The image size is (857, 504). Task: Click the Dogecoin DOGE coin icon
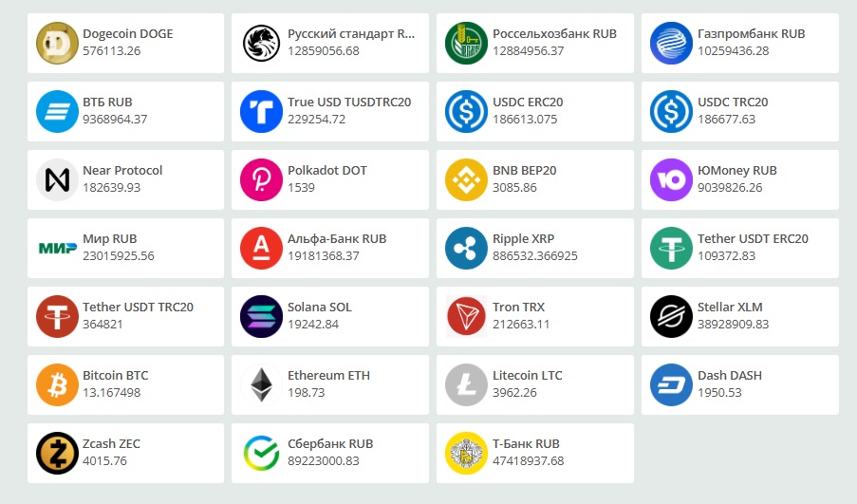57,43
